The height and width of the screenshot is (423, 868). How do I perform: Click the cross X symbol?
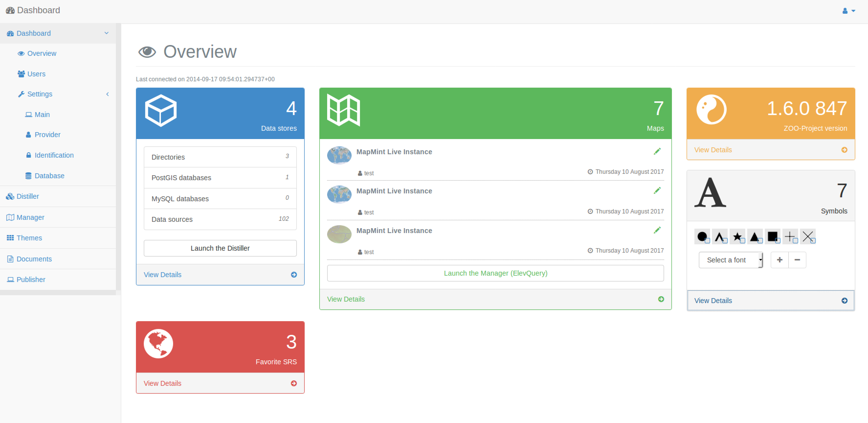[x=808, y=236]
